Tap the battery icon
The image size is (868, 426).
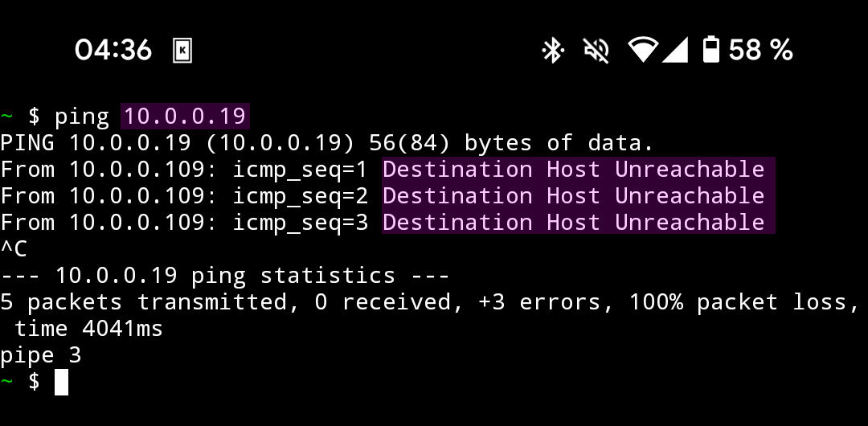710,50
